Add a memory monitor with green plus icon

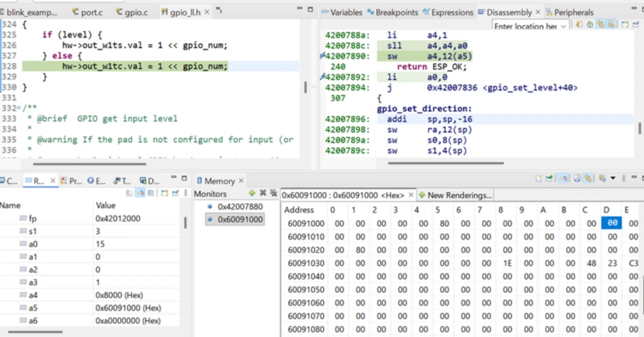coord(252,193)
